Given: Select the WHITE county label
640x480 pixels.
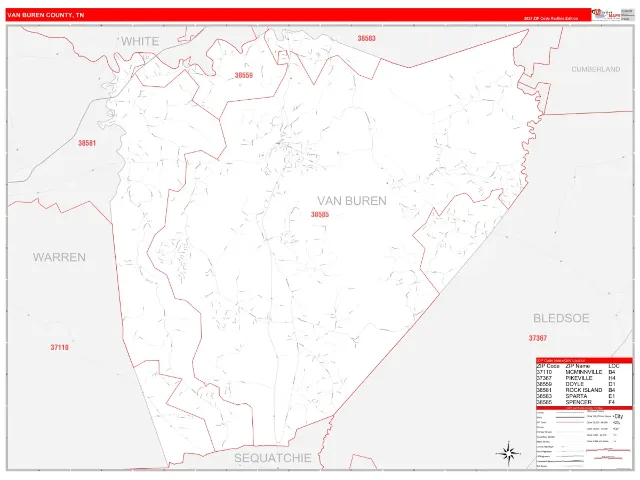Looking at the screenshot, I should [140, 41].
